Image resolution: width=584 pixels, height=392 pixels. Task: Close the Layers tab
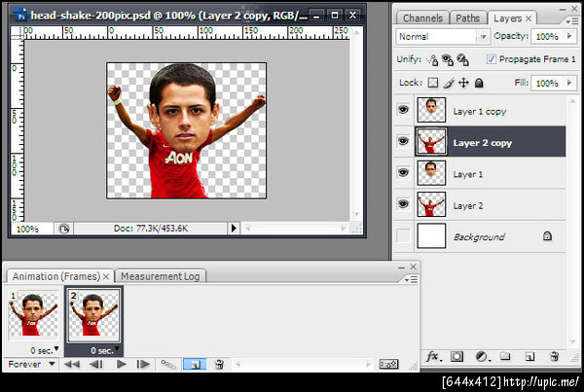[529, 18]
